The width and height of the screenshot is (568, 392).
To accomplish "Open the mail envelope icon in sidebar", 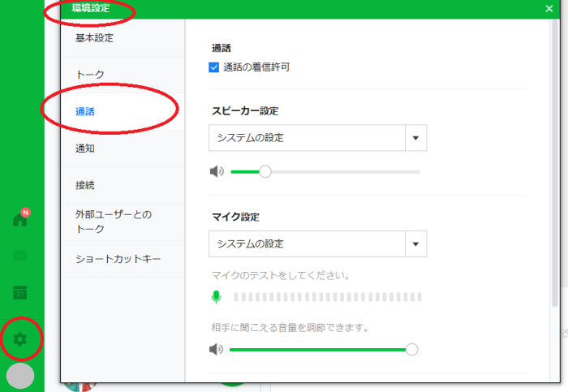I will [x=20, y=256].
